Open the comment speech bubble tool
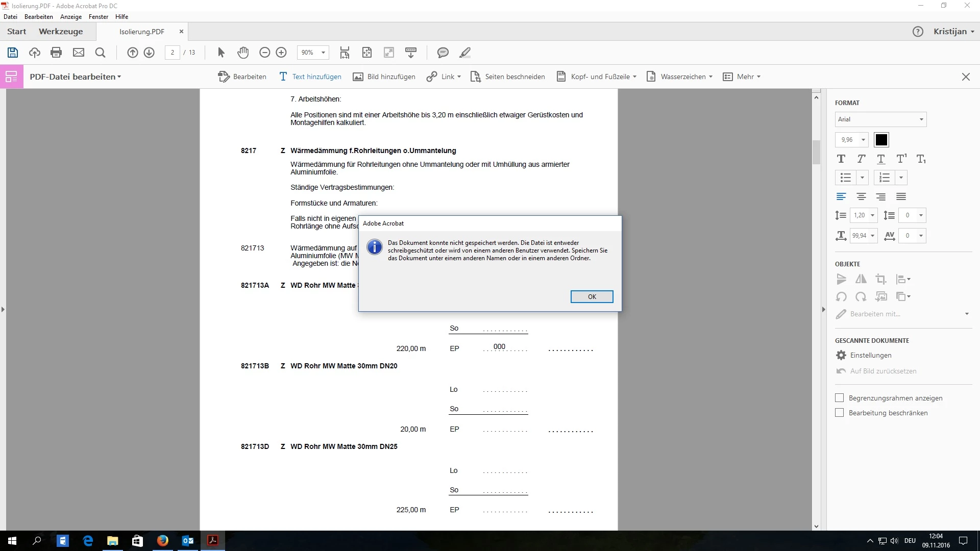 443,53
